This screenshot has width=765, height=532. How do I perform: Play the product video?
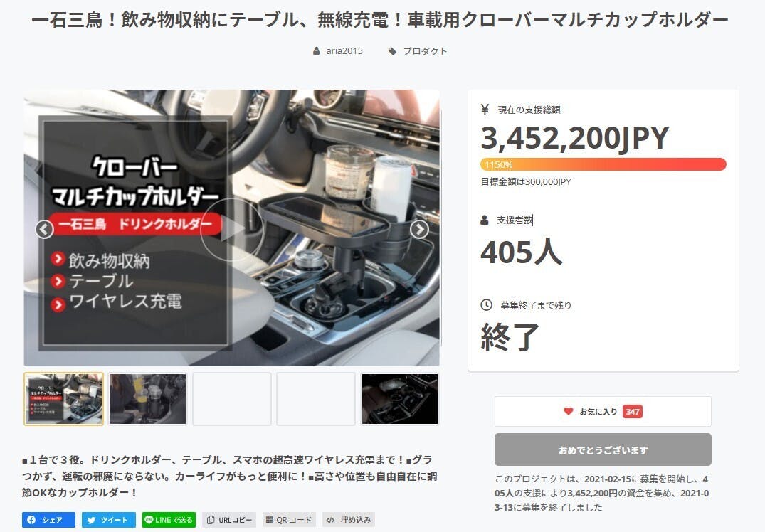(x=232, y=229)
